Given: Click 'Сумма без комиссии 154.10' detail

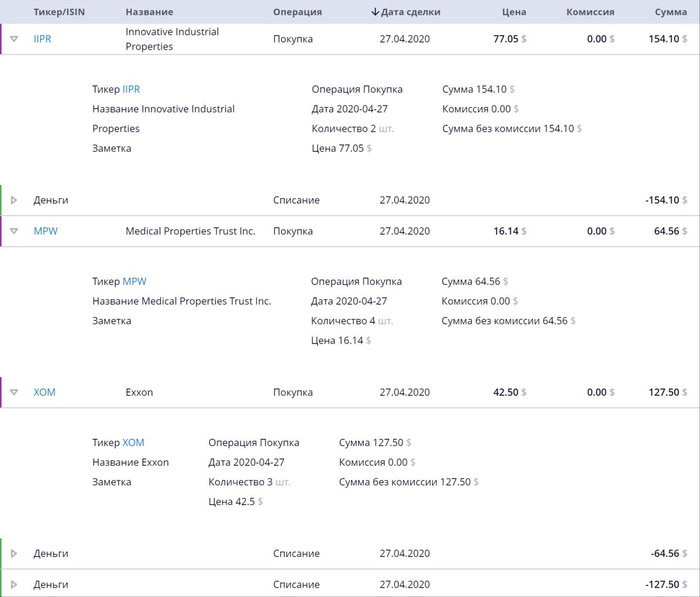Looking at the screenshot, I should 512,129.
